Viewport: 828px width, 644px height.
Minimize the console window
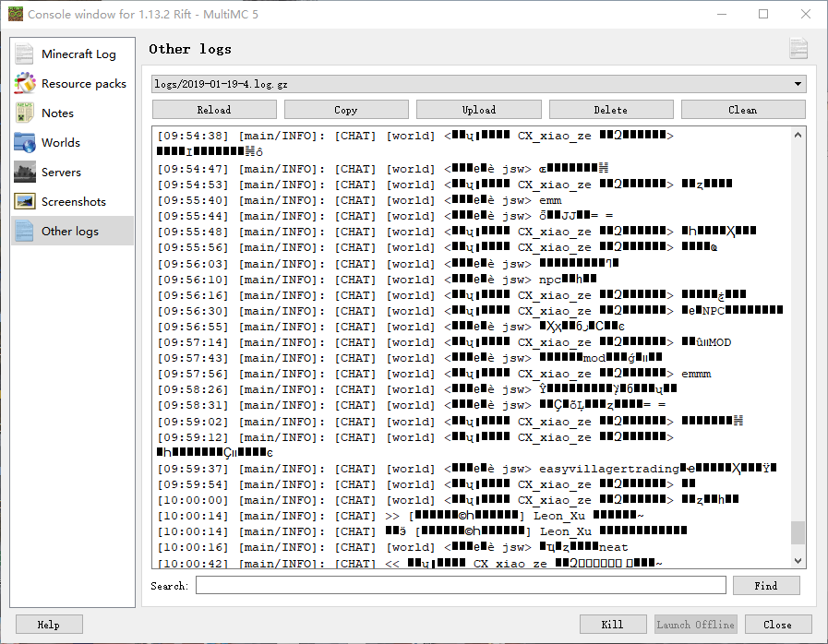722,14
